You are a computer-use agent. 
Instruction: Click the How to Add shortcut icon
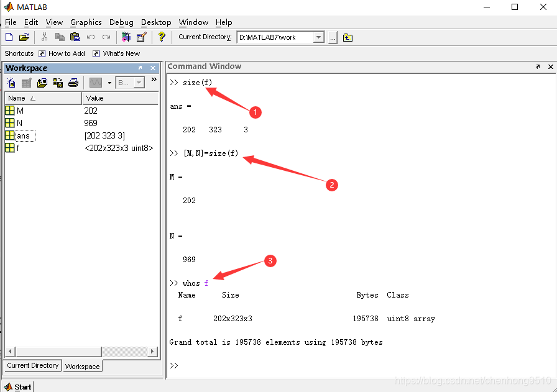[x=42, y=53]
